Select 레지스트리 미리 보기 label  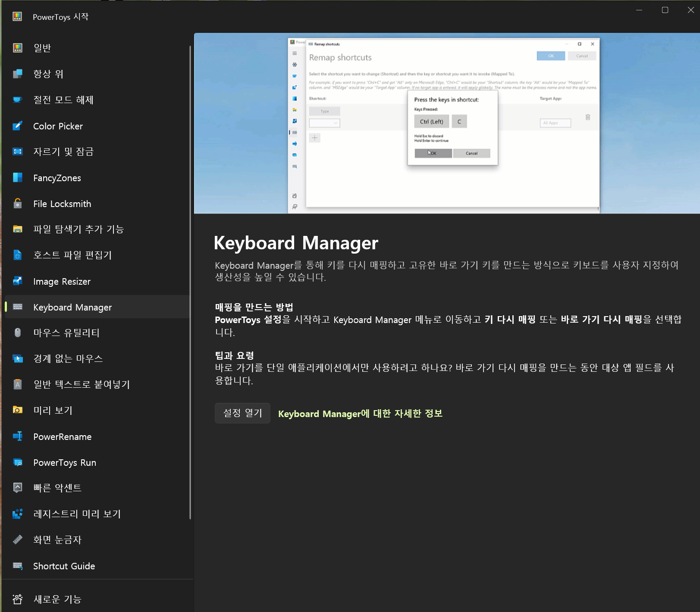click(x=77, y=514)
